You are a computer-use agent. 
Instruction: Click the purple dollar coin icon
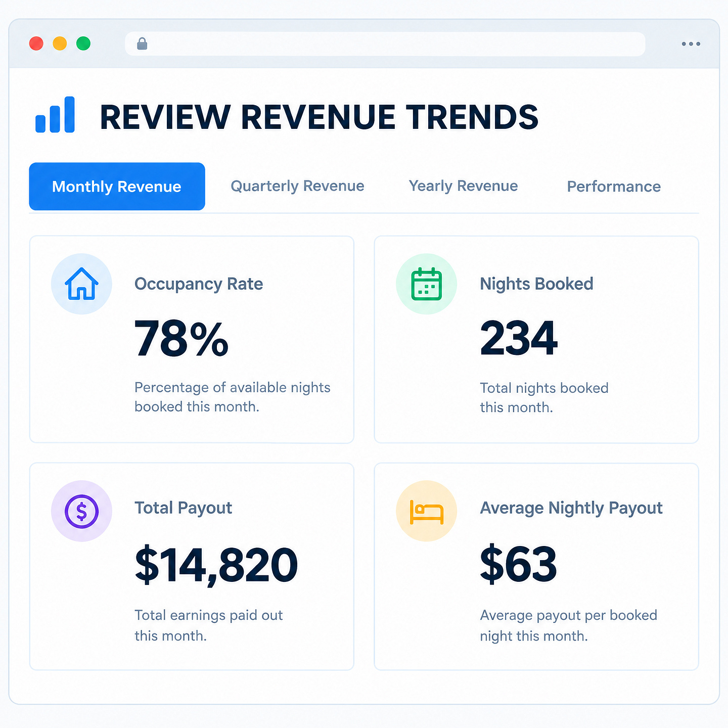pos(81,511)
